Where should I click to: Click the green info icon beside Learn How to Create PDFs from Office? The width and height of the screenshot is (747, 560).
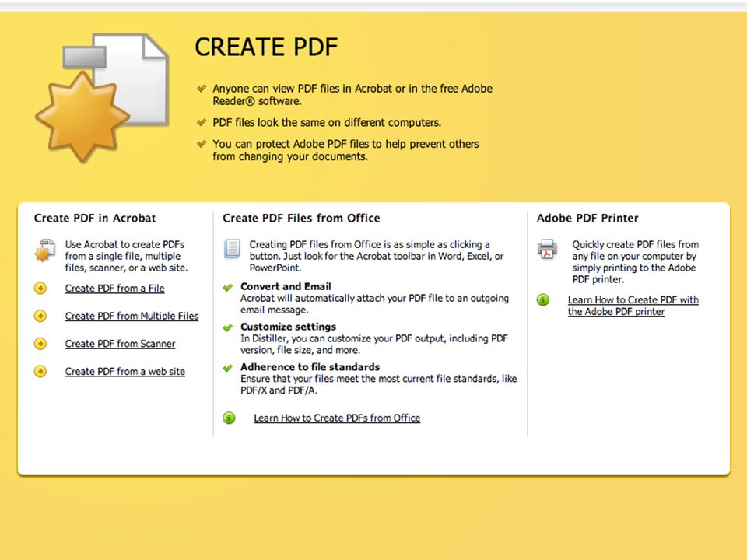point(229,418)
